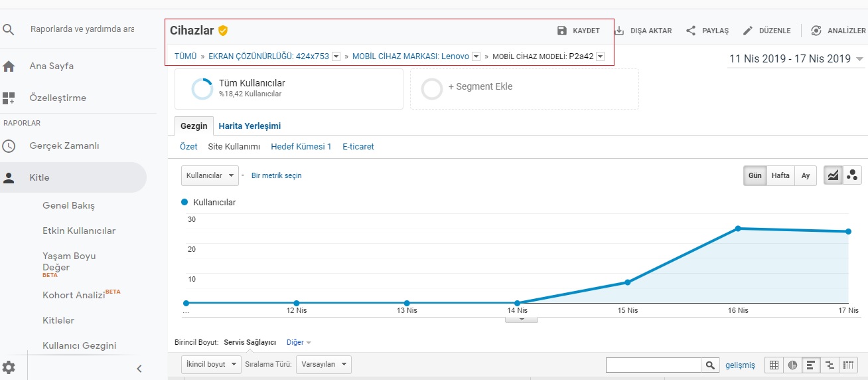868x380 pixels.
Task: Click Servis Sağlayıcı primary dimension
Action: coord(250,342)
